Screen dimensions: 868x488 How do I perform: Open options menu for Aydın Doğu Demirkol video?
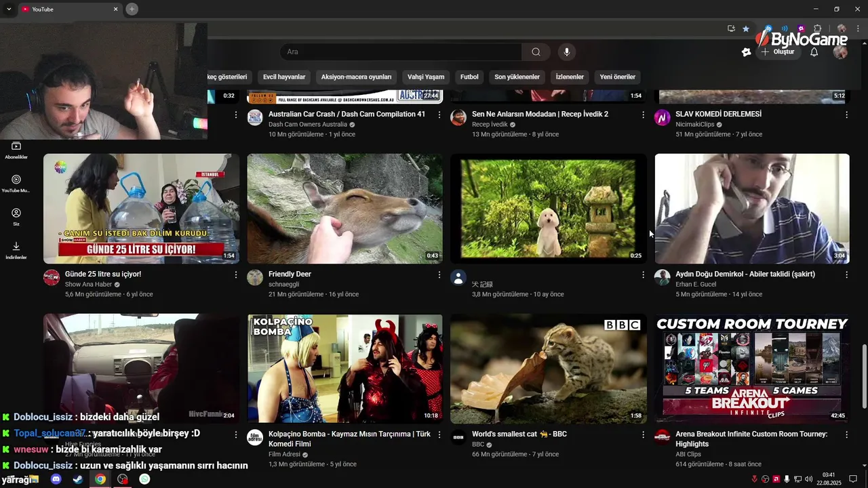[x=846, y=274]
